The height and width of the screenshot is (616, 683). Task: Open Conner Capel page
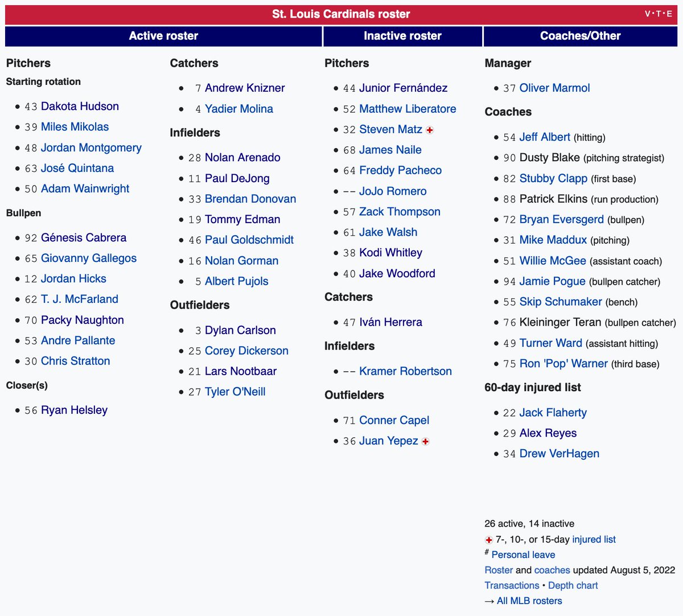[394, 421]
